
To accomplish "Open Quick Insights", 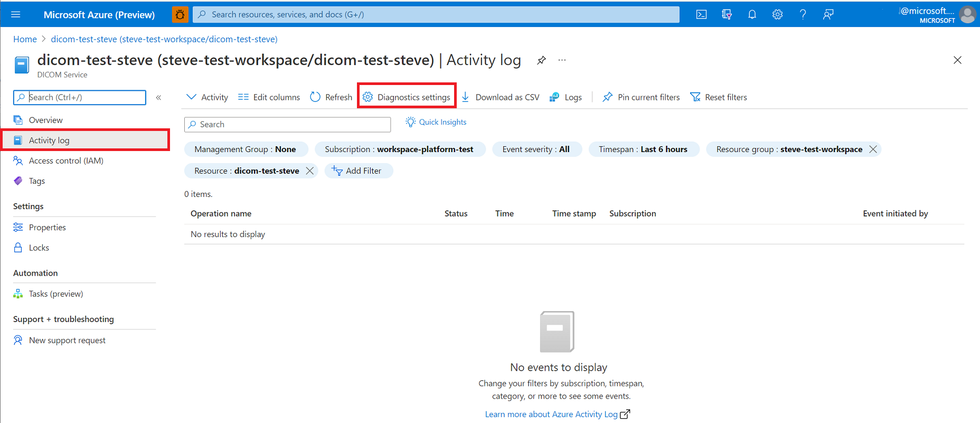I will pos(436,122).
